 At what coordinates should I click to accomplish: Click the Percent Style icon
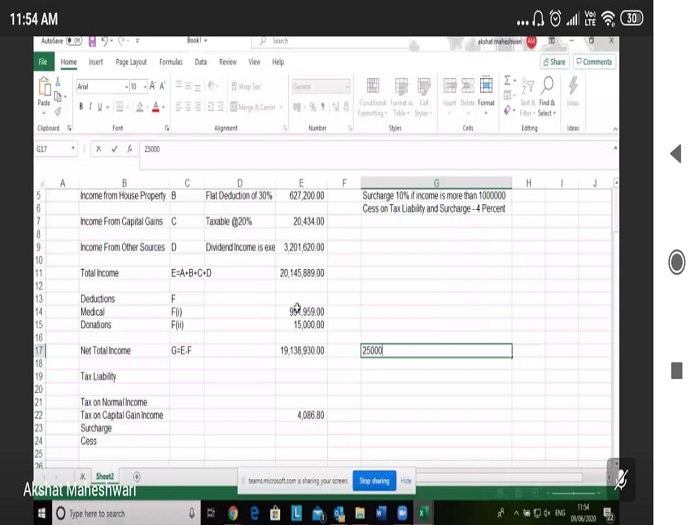click(313, 107)
